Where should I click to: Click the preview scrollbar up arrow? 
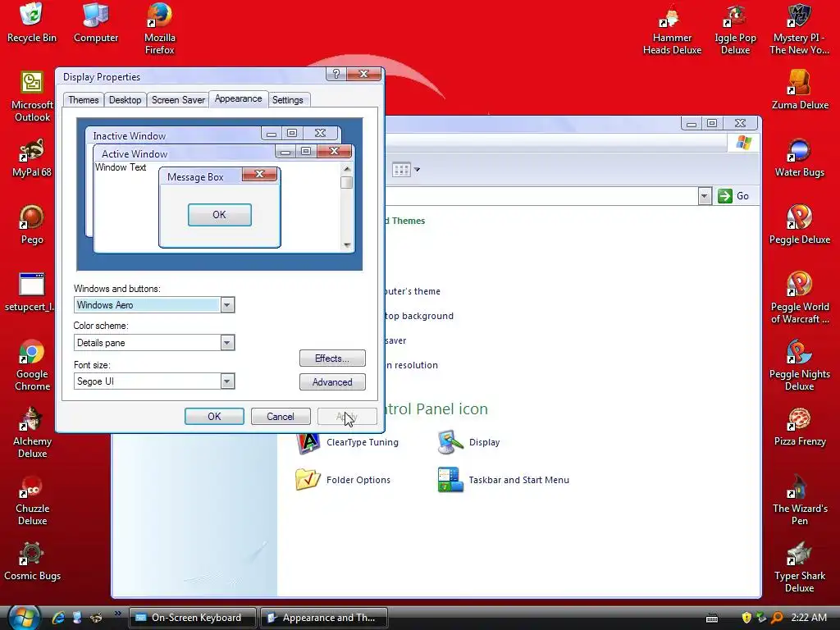pyautogui.click(x=347, y=169)
